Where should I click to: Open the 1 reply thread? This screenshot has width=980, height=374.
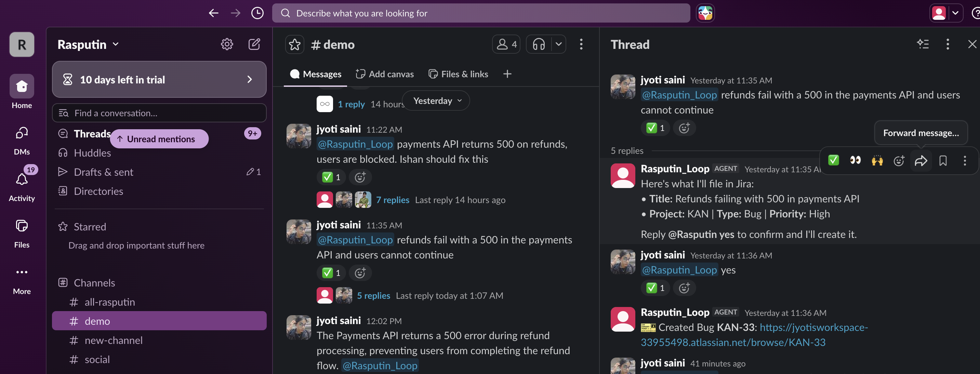(351, 104)
